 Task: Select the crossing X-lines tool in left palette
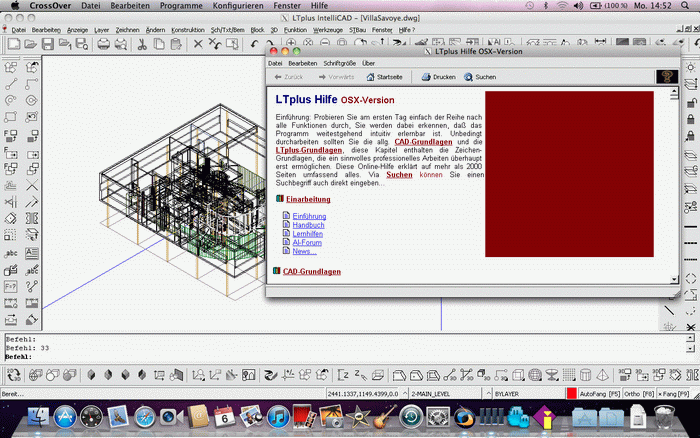pos(32,185)
